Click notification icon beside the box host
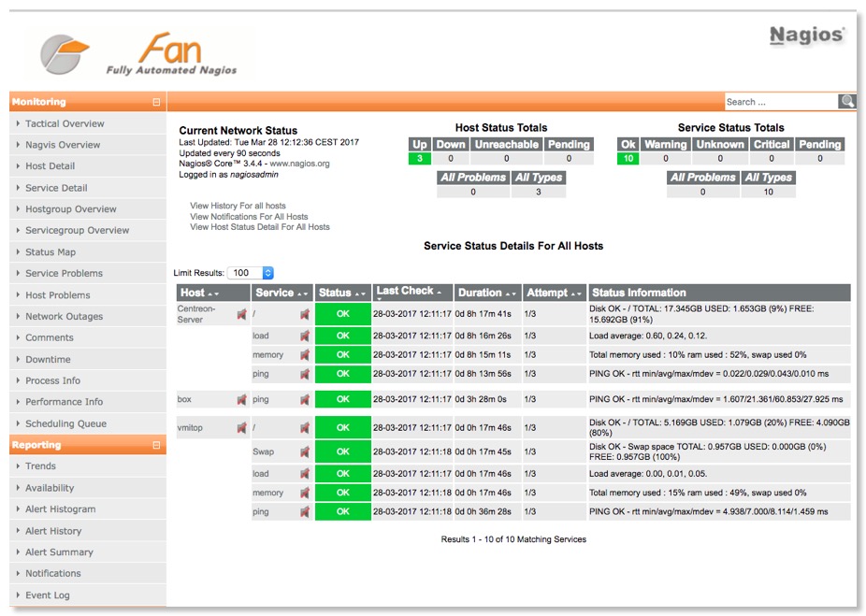This screenshot has height=616, width=866. pos(242,400)
